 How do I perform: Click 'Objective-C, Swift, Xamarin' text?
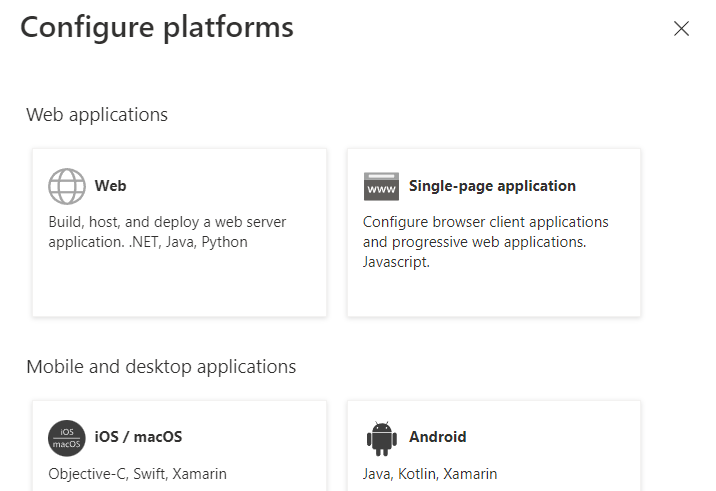137,474
